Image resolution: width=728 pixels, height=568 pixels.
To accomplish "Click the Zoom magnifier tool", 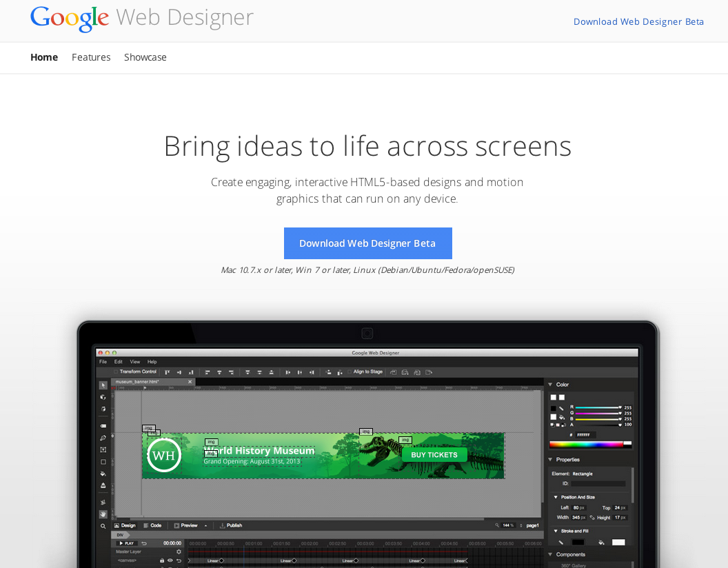I will point(103,526).
